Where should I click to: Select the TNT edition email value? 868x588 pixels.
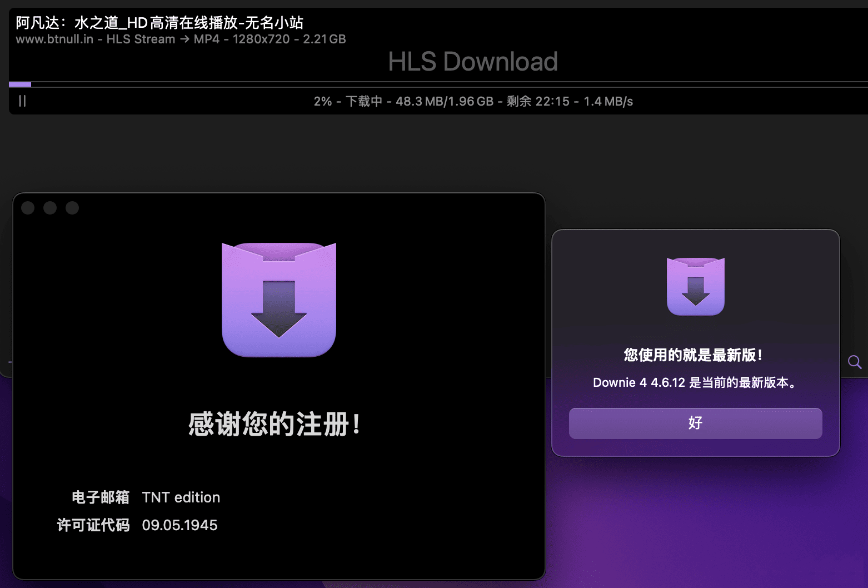(x=181, y=497)
